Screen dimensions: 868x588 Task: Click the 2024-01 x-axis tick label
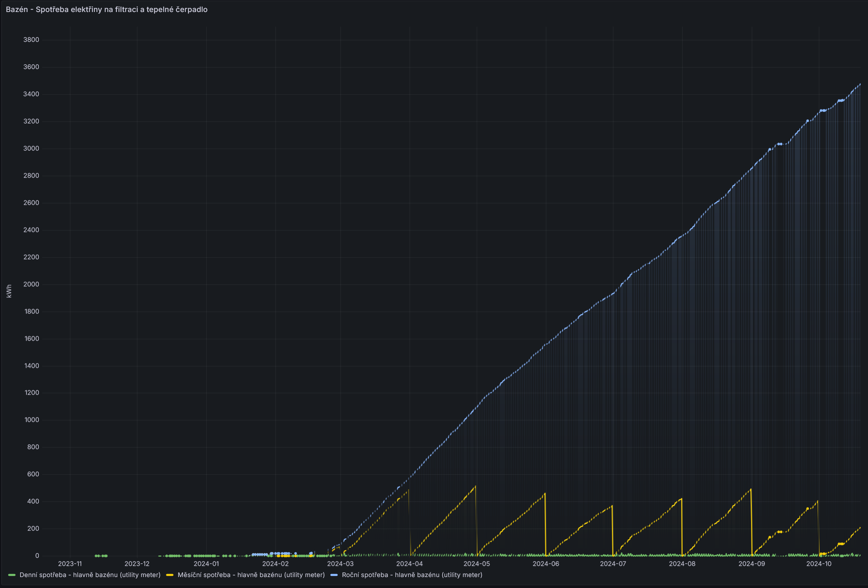click(x=206, y=564)
